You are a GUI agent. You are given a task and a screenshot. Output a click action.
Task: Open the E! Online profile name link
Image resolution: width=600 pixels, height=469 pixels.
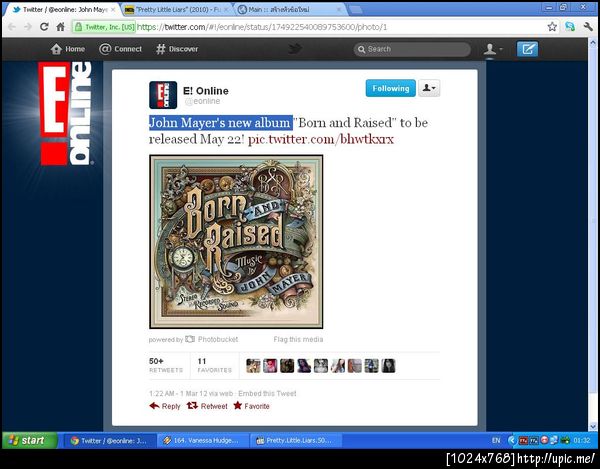click(205, 91)
